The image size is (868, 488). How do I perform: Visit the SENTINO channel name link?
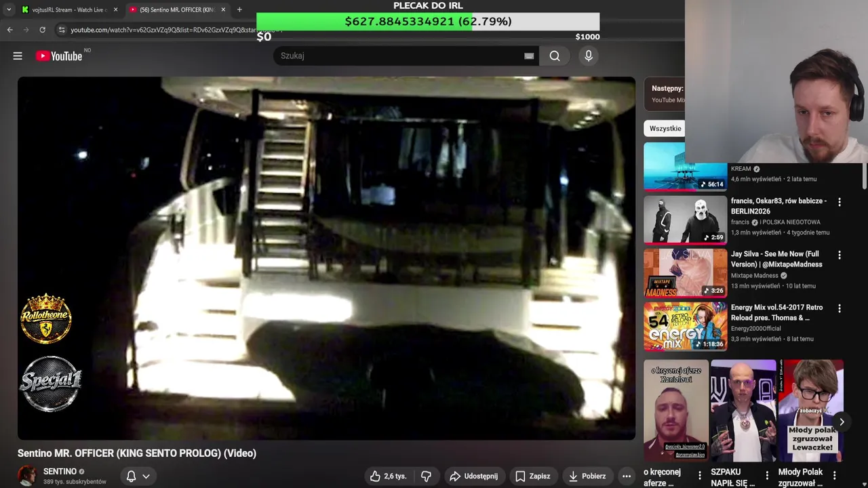coord(60,472)
